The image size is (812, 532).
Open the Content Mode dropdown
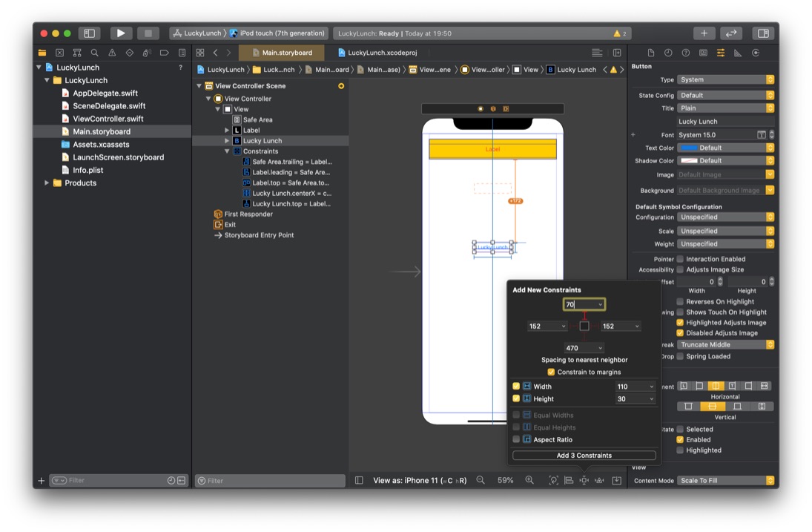(x=725, y=480)
